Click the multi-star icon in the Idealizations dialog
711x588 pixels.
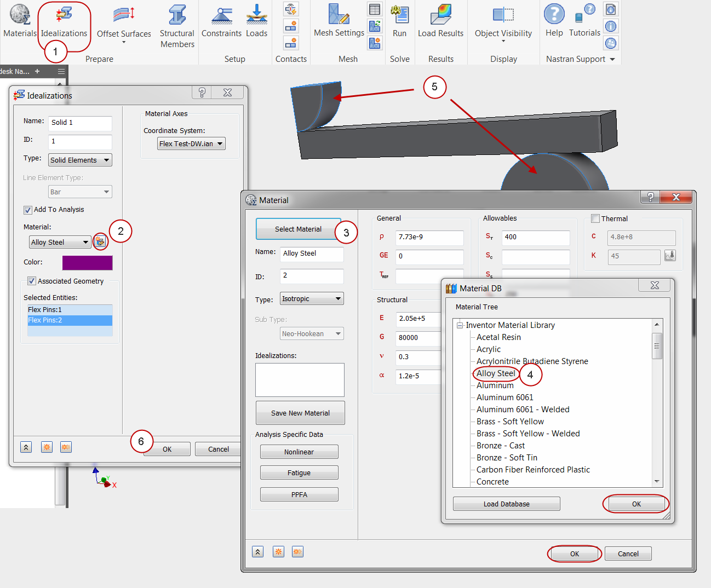click(x=66, y=447)
